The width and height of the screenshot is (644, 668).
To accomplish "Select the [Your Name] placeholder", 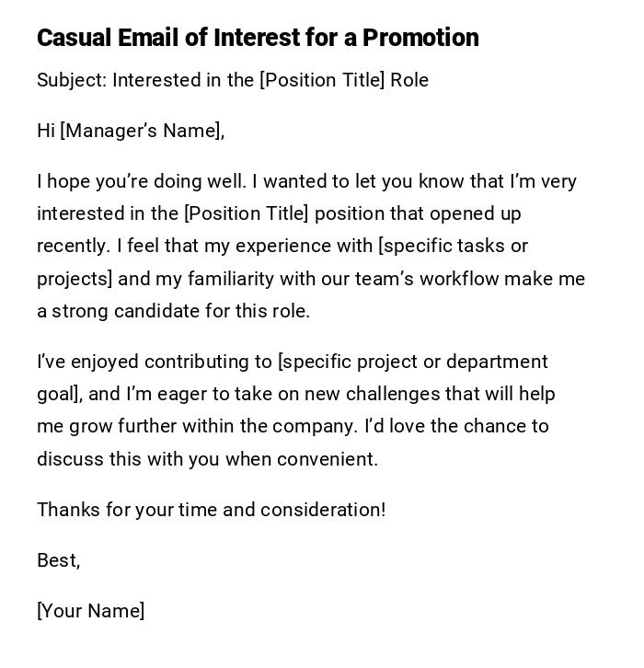I will click(90, 611).
